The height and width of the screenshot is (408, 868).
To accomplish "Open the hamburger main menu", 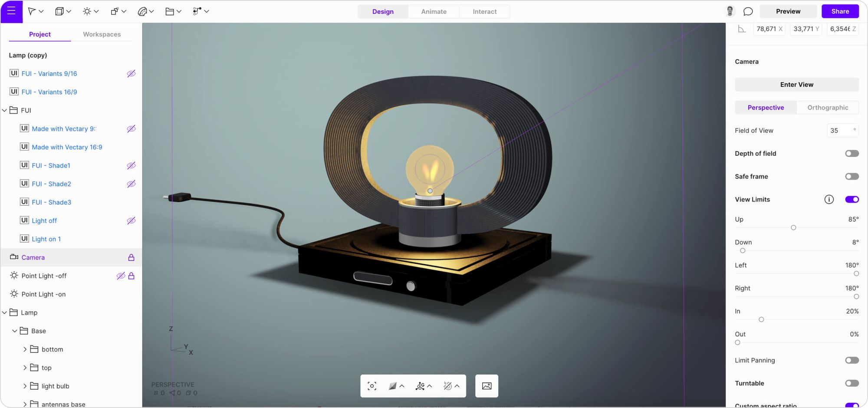I will tap(11, 11).
